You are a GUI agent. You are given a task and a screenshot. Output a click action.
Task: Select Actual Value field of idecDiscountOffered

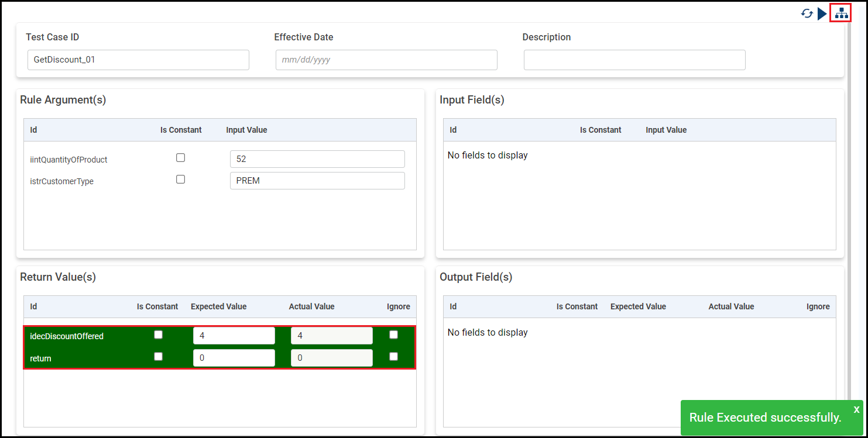[331, 336]
